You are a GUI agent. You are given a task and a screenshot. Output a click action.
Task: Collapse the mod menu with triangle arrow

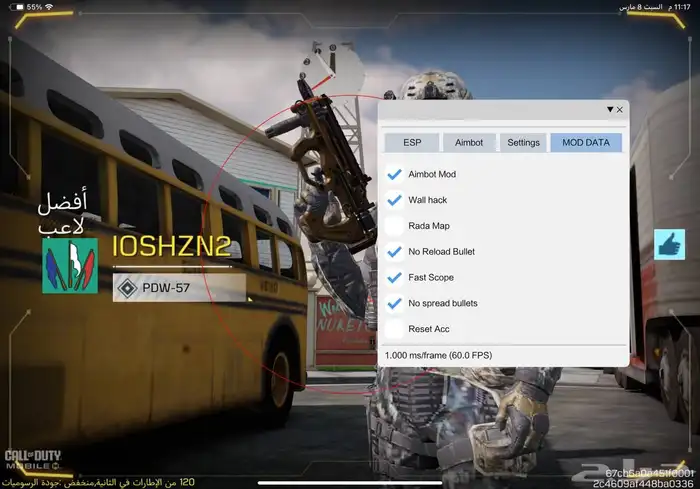pyautogui.click(x=610, y=109)
